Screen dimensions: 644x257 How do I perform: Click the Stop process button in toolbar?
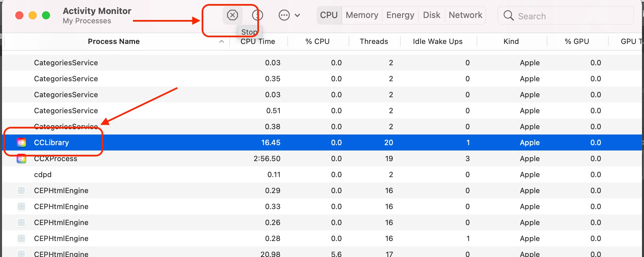[232, 15]
